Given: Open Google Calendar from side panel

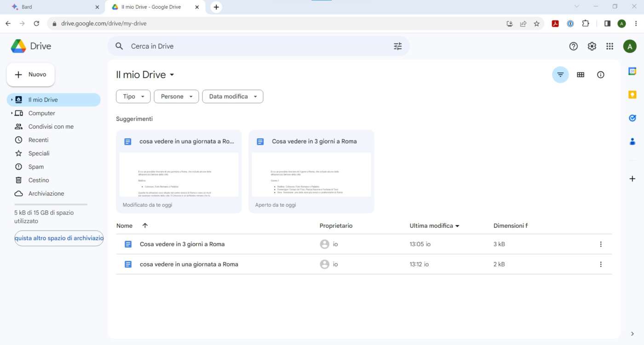Looking at the screenshot, I should [x=632, y=71].
